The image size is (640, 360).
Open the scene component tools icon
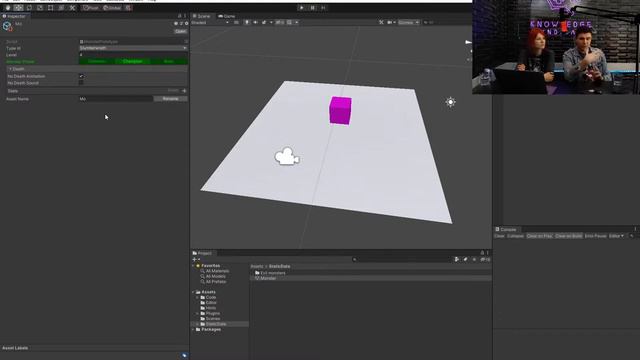381,22
